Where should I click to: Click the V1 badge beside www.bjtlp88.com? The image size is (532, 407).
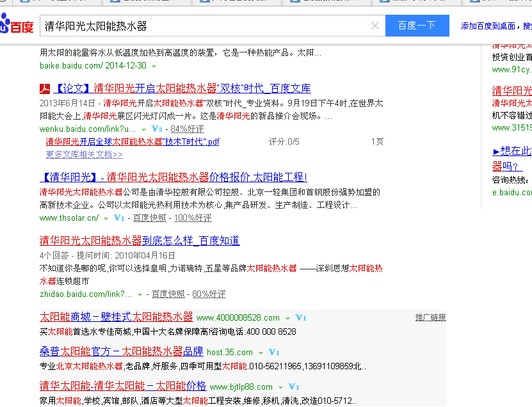(x=293, y=387)
